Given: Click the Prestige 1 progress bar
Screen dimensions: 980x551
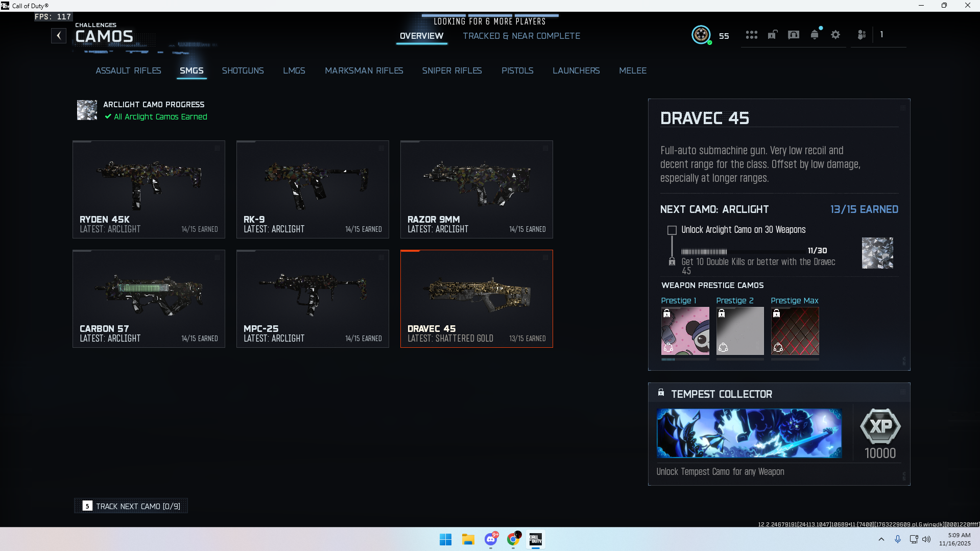Looking at the screenshot, I should click(x=685, y=360).
